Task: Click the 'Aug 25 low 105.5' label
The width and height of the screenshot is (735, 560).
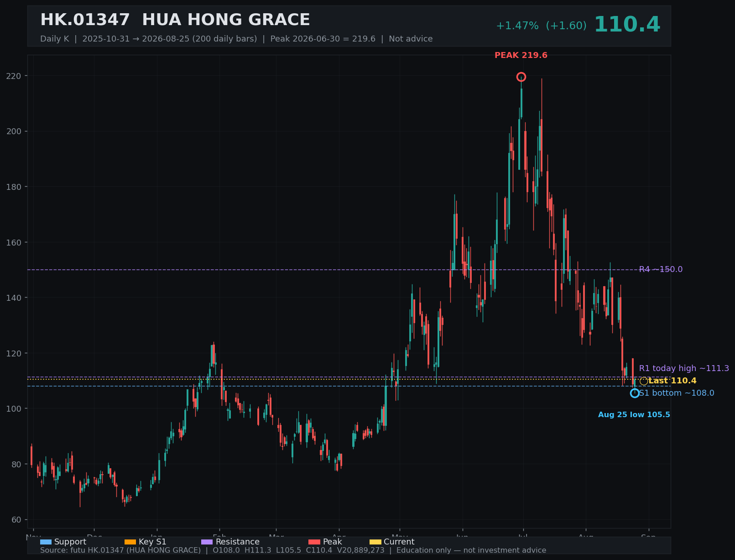Action: [634, 415]
